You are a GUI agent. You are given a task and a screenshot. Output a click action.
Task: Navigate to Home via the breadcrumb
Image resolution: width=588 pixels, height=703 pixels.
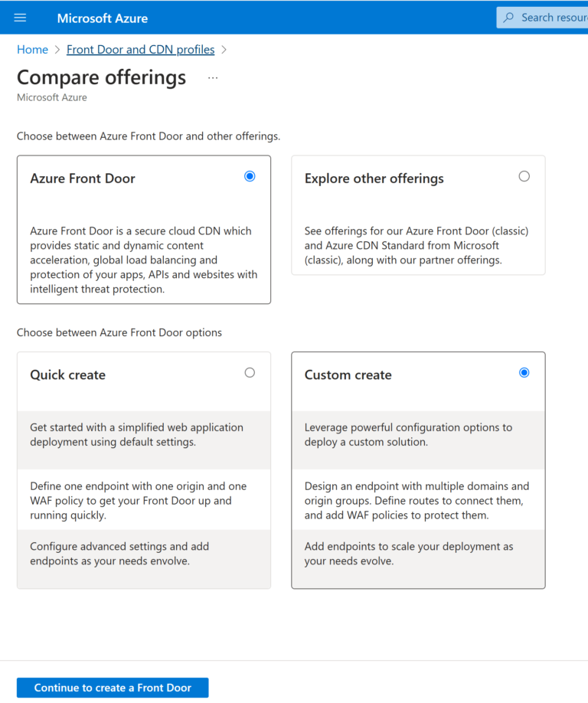click(x=32, y=49)
